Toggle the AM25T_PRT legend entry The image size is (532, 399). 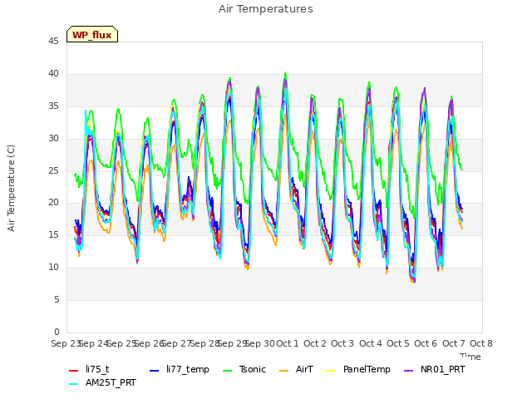[102, 383]
